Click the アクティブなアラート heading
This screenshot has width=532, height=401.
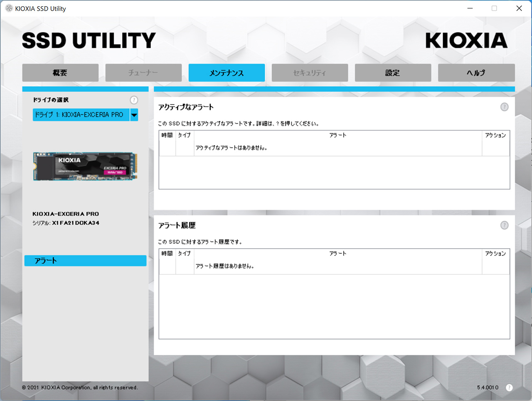pos(186,107)
